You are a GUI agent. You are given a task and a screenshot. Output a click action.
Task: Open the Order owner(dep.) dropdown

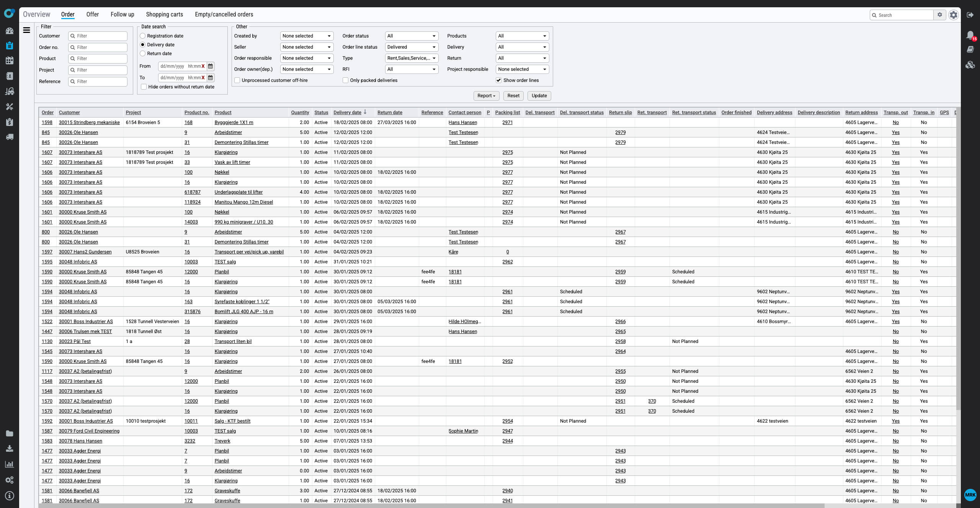click(307, 69)
